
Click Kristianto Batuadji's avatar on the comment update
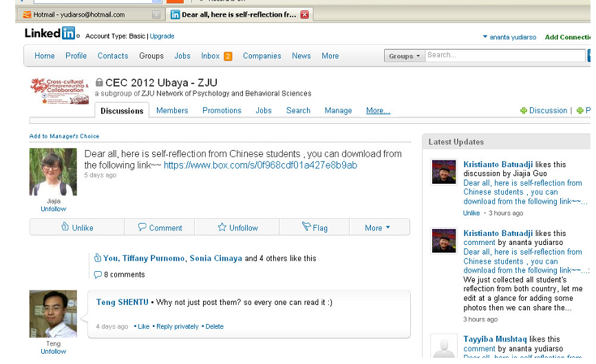pyautogui.click(x=444, y=241)
